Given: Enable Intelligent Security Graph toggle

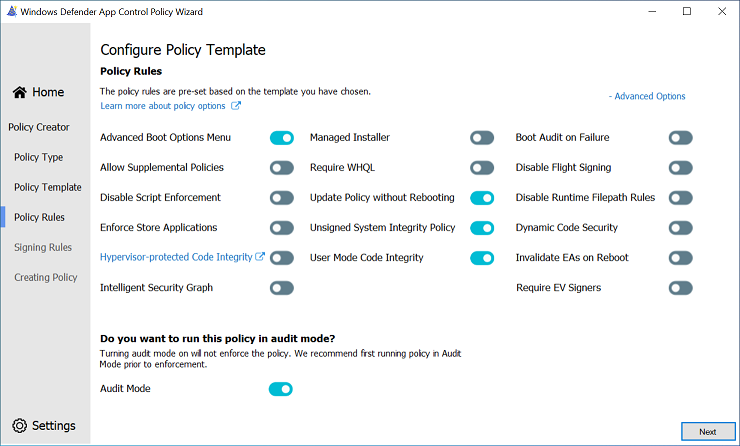Looking at the screenshot, I should [x=281, y=288].
